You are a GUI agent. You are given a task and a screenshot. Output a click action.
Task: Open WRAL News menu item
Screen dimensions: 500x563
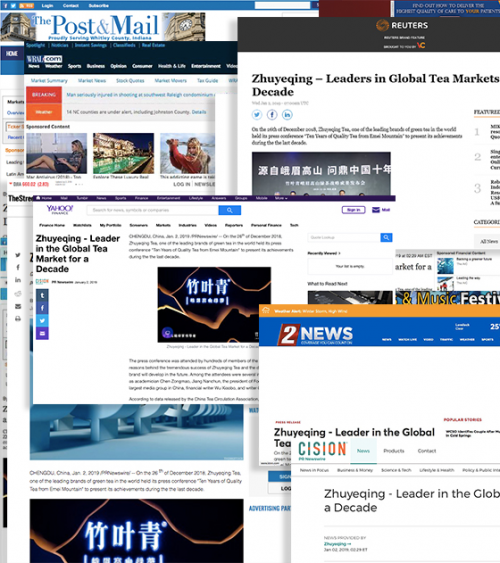tap(34, 66)
